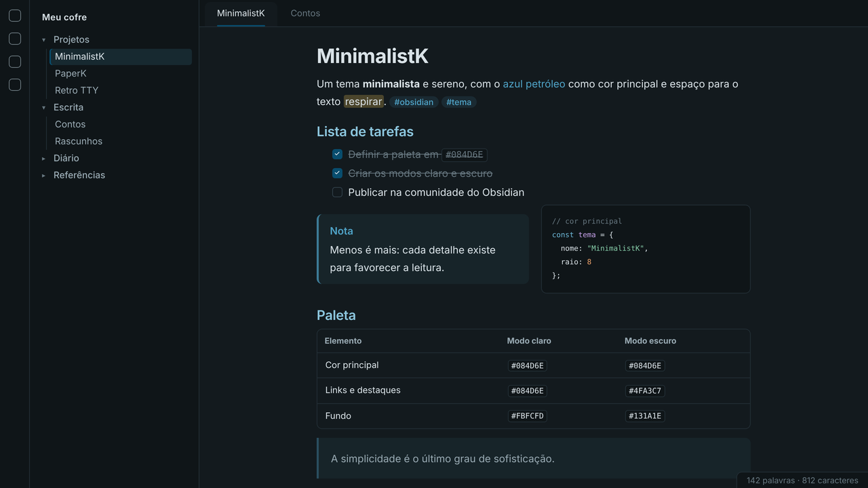This screenshot has width=868, height=488.
Task: Click the 'MinimalistK' page title heading
Action: 372,56
